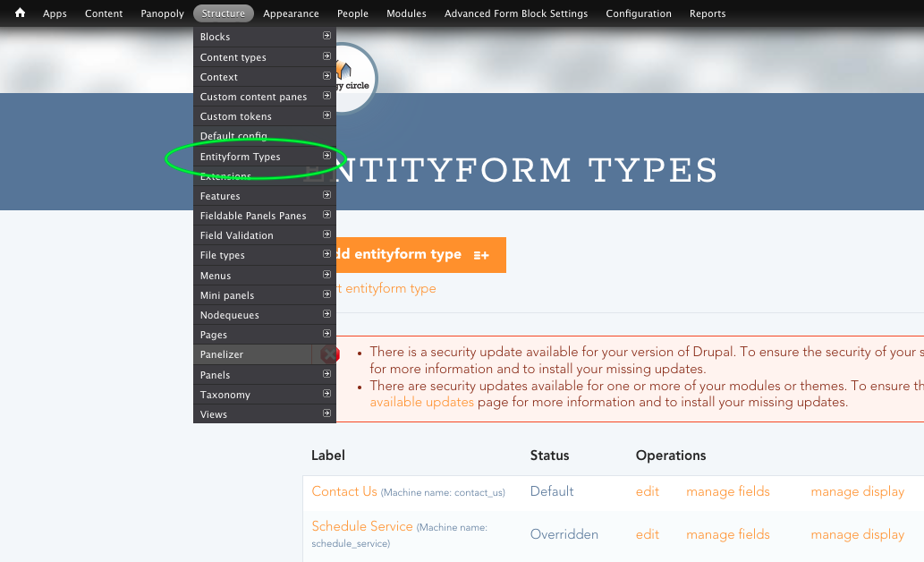The height and width of the screenshot is (562, 924).
Task: Click Import entityform type link
Action: pos(386,288)
